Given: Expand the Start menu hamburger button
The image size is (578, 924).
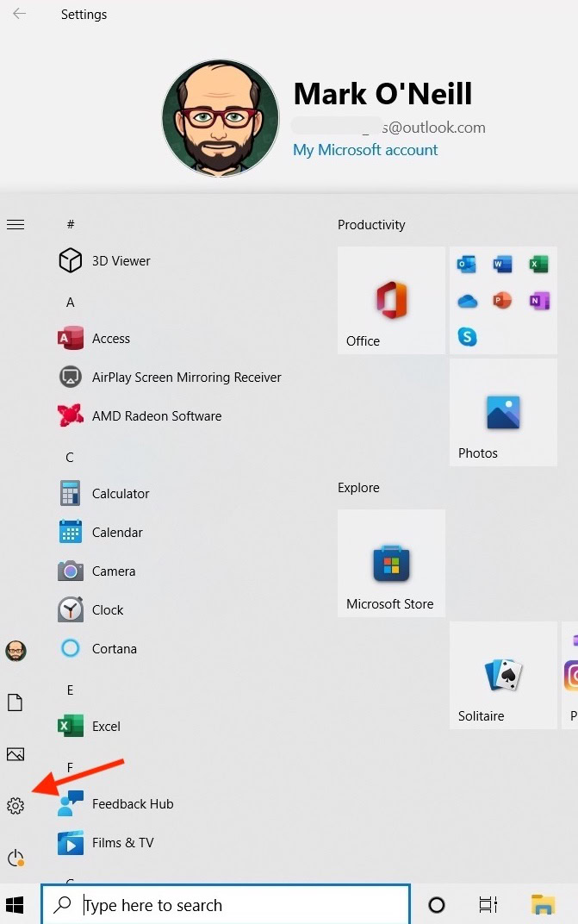Looking at the screenshot, I should tap(16, 224).
